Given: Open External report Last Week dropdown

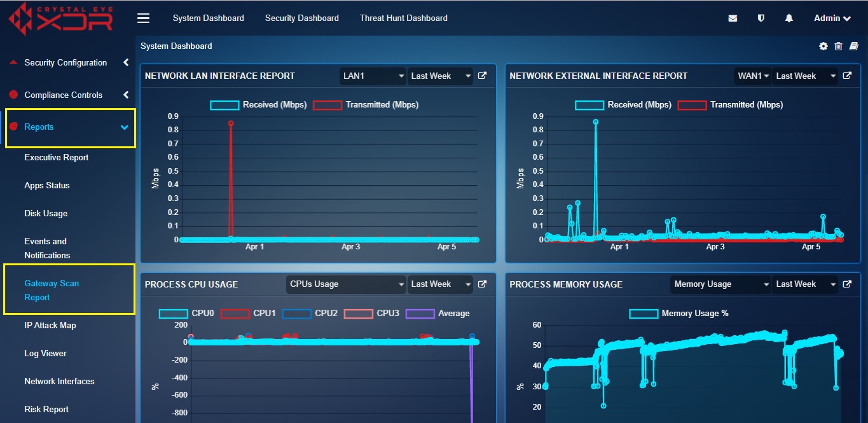Looking at the screenshot, I should pos(805,76).
